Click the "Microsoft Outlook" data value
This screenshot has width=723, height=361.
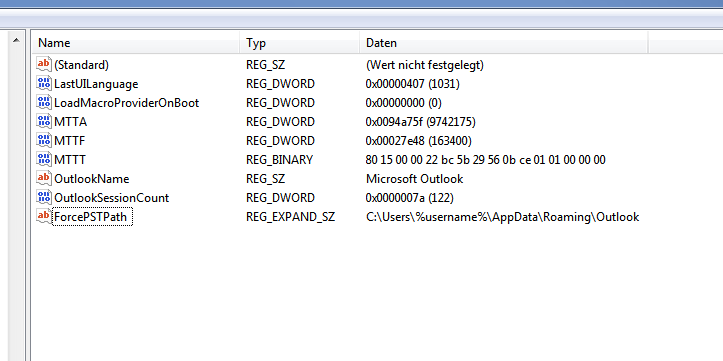415,178
